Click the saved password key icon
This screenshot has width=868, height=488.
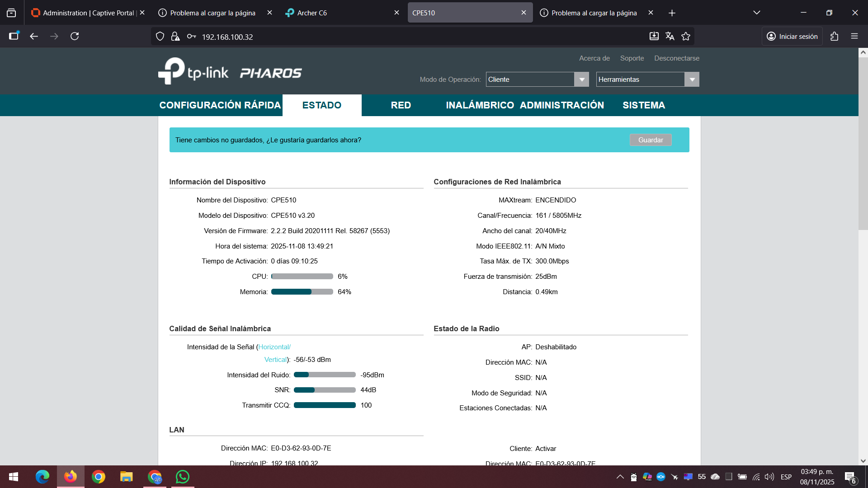pos(192,37)
